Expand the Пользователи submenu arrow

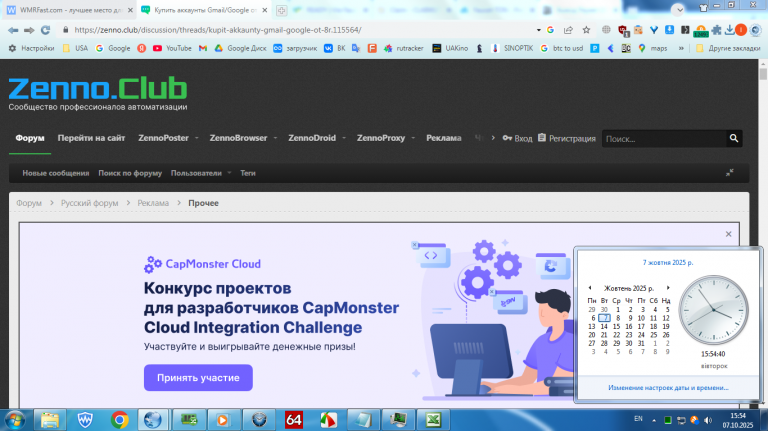[x=229, y=173]
